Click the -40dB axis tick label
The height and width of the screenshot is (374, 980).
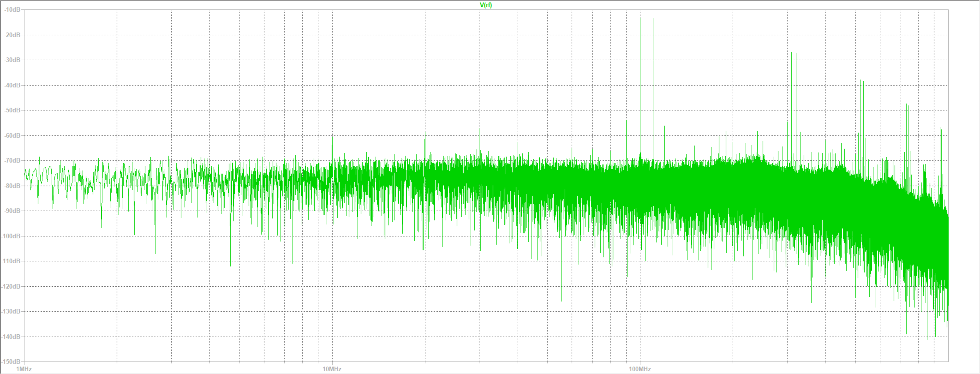click(x=12, y=85)
